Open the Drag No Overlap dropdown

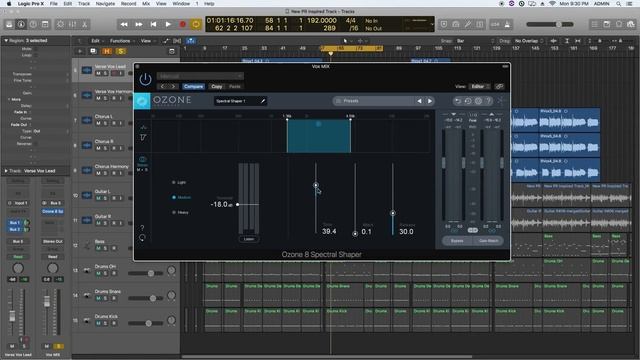[x=529, y=41]
